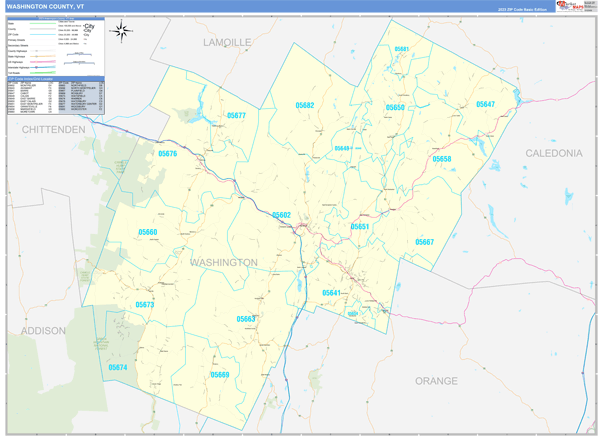
Task: Click ZIP code 05641 label
Action: [332, 292]
